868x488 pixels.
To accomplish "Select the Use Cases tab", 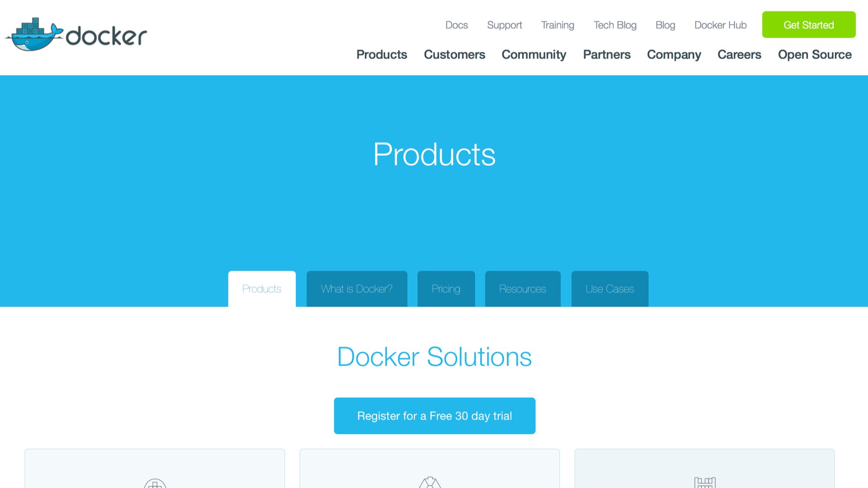I will click(610, 289).
